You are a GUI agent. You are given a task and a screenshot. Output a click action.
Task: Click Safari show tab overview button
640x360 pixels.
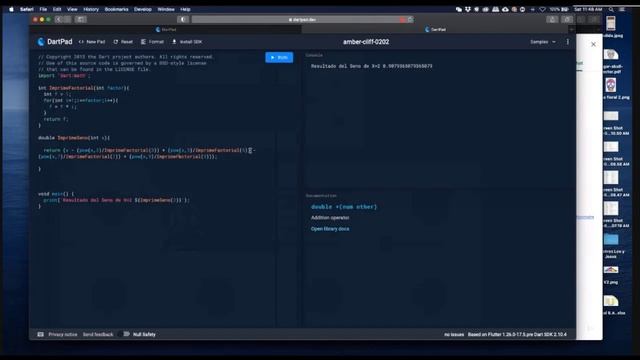pos(567,19)
